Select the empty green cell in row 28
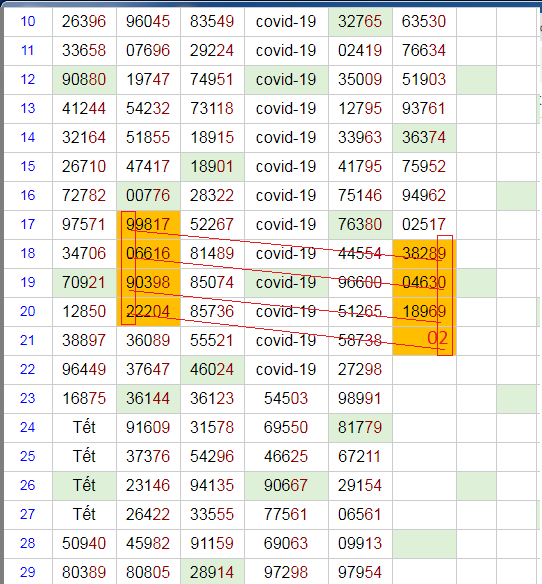542x584 pixels. point(424,544)
